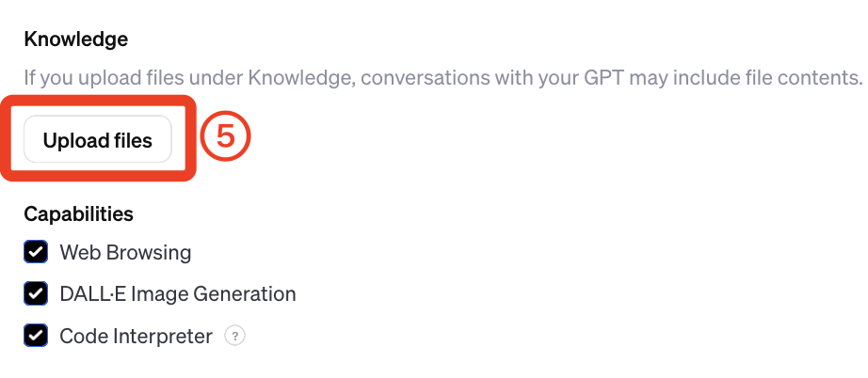Select the Knowledge section heading

coord(76,39)
